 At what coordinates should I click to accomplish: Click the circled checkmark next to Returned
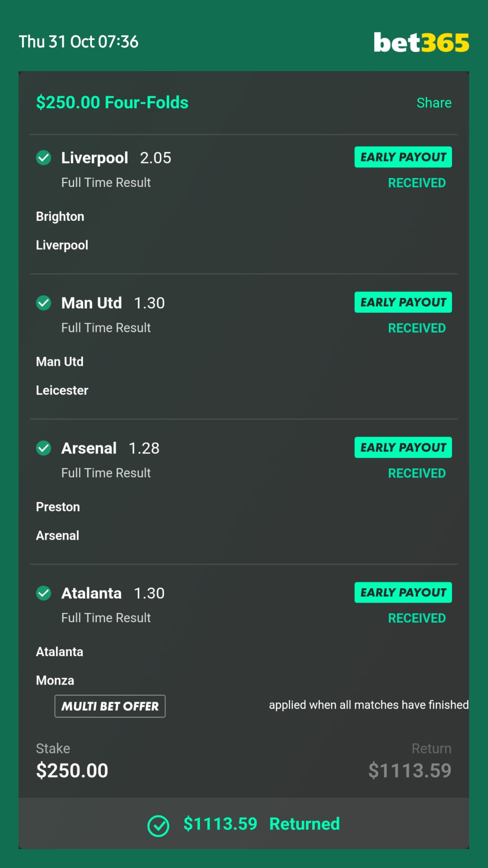tap(158, 826)
